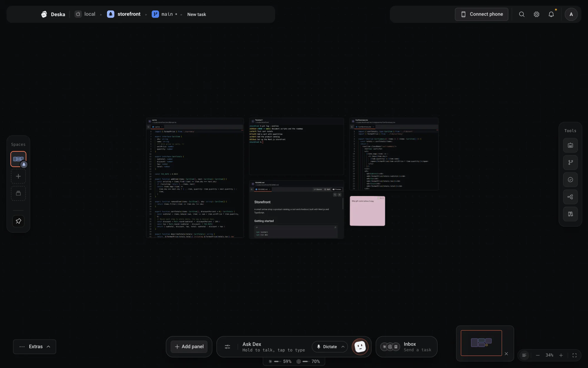Click the pink sticky note

tap(367, 211)
